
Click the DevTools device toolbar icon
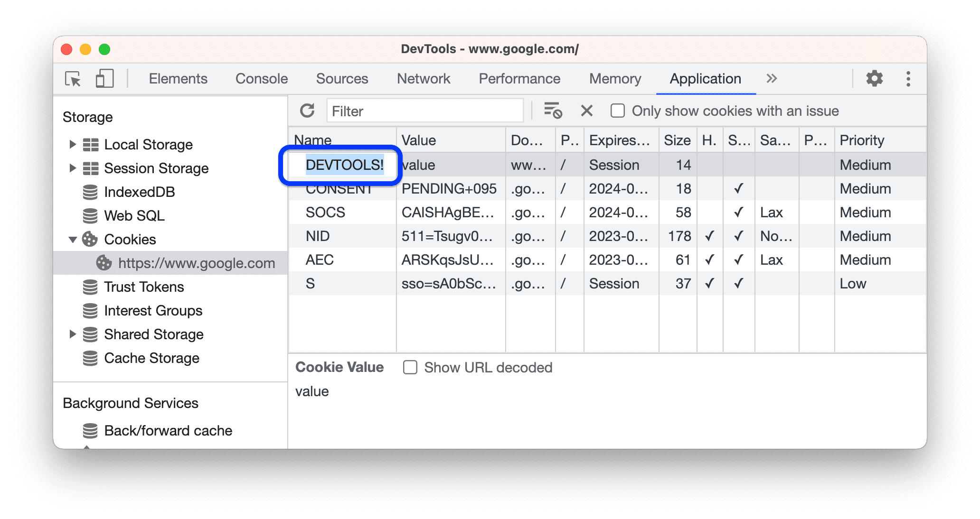(x=104, y=78)
